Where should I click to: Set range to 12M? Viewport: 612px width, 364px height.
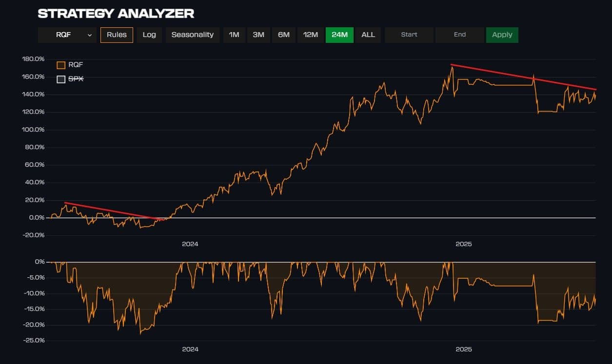point(311,35)
